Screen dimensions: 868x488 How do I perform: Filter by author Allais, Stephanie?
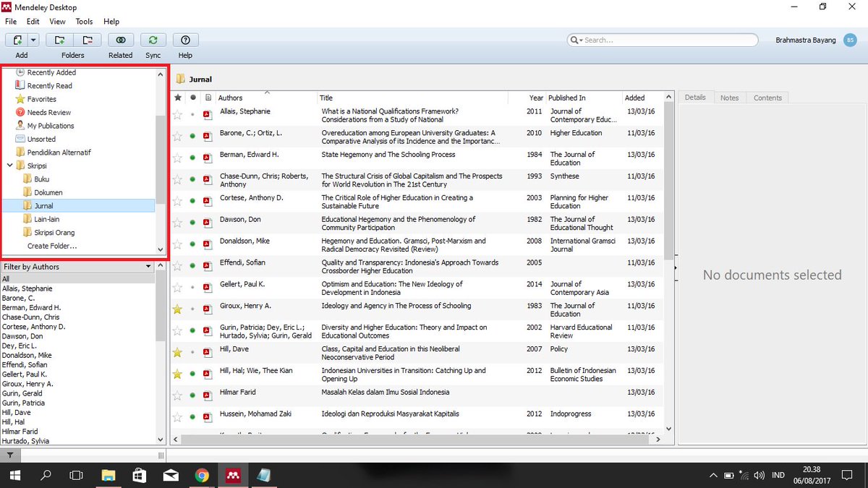coord(27,288)
